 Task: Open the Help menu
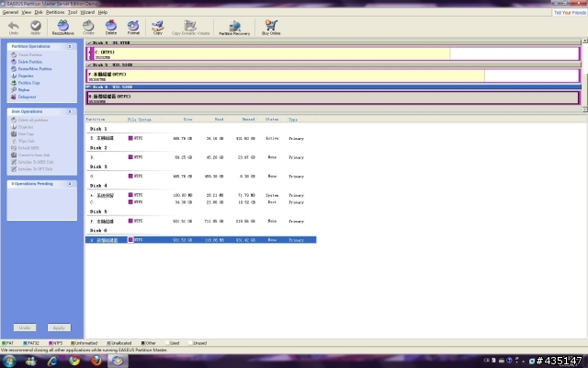(103, 12)
